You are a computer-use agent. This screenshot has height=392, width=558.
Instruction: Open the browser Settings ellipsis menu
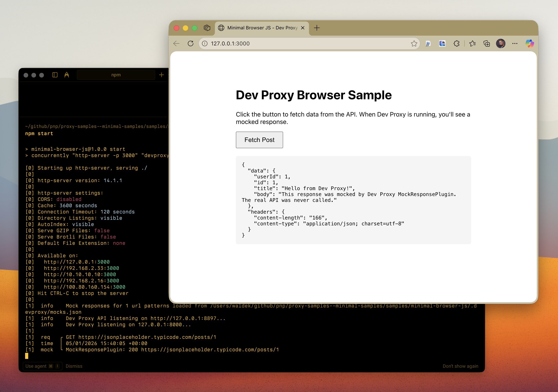(x=515, y=43)
